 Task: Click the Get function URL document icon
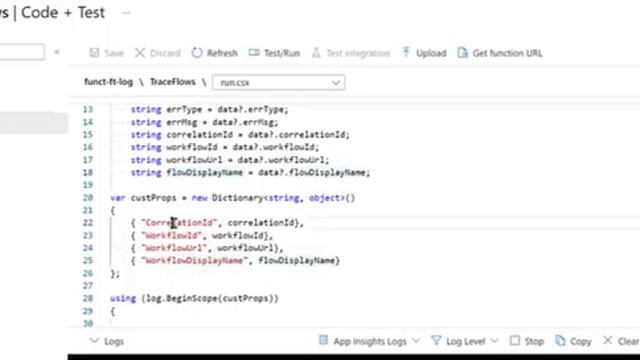point(462,53)
